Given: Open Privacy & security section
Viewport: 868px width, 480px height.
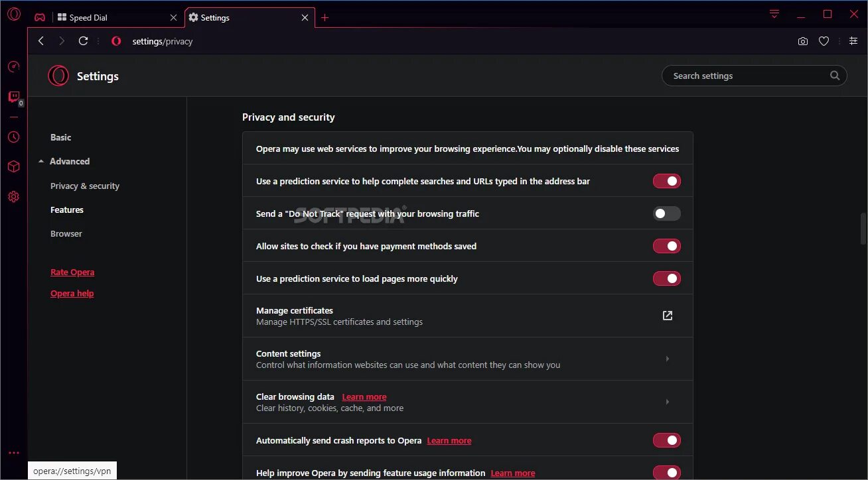Looking at the screenshot, I should tap(85, 186).
